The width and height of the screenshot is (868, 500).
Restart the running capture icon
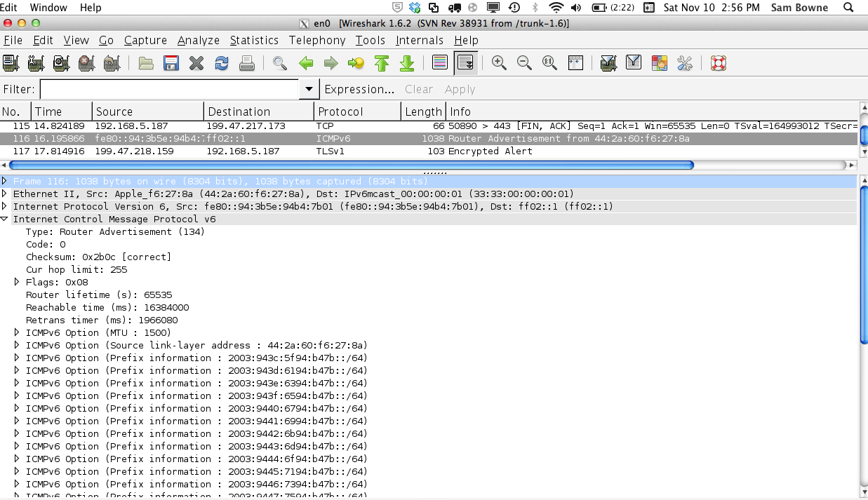point(112,64)
